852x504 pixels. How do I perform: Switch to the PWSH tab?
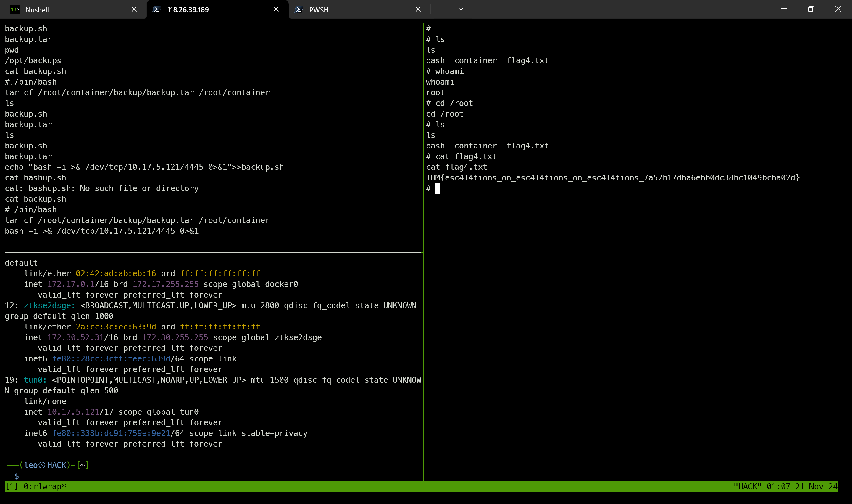[x=359, y=9]
